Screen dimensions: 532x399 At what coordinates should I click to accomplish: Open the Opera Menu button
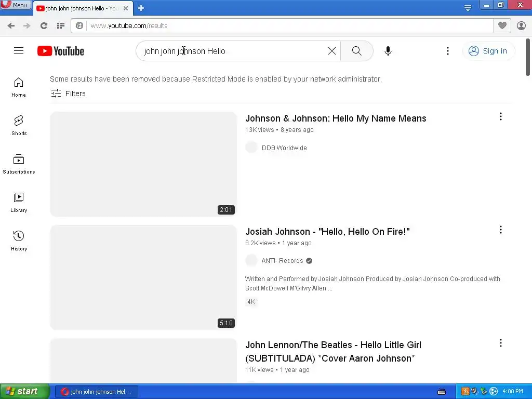(16, 5)
